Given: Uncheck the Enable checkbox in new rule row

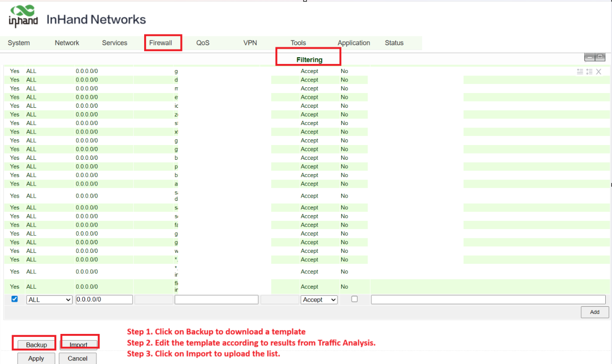Looking at the screenshot, I should [14, 299].
